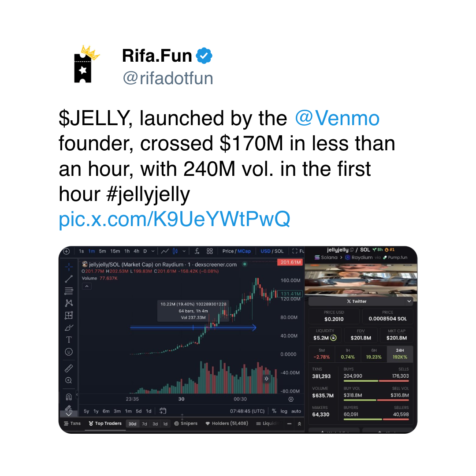Toggle the magnet snap mode
The width and height of the screenshot is (476, 476).
pyautogui.click(x=69, y=397)
